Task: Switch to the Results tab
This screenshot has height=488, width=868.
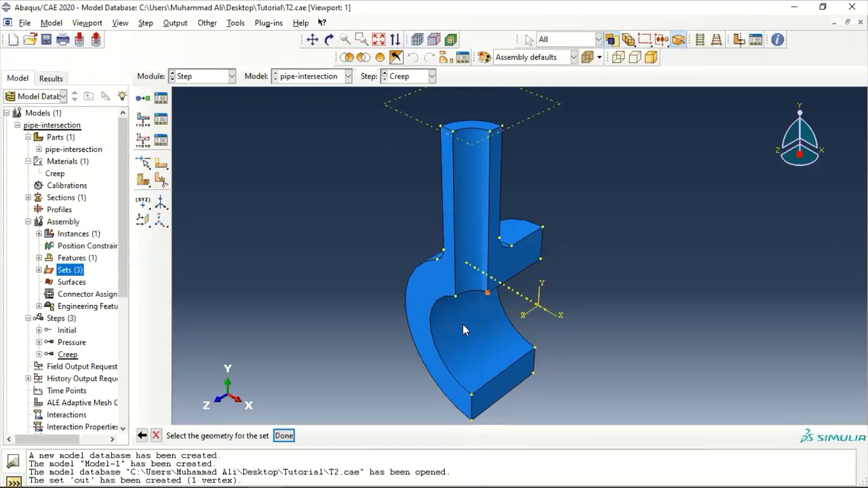Action: click(51, 78)
